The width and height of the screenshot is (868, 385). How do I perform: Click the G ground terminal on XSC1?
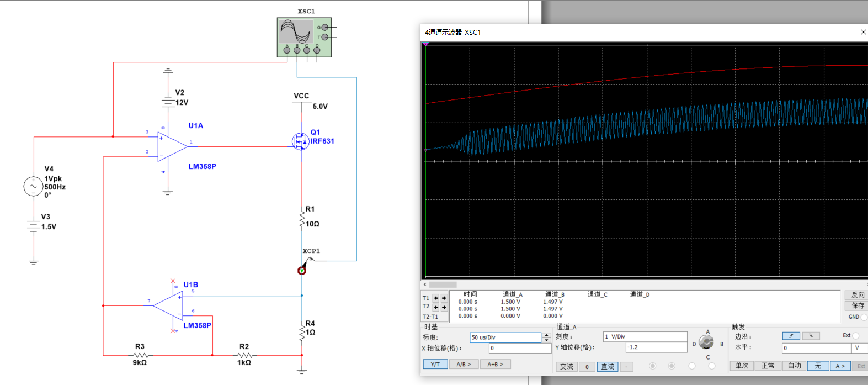(324, 27)
